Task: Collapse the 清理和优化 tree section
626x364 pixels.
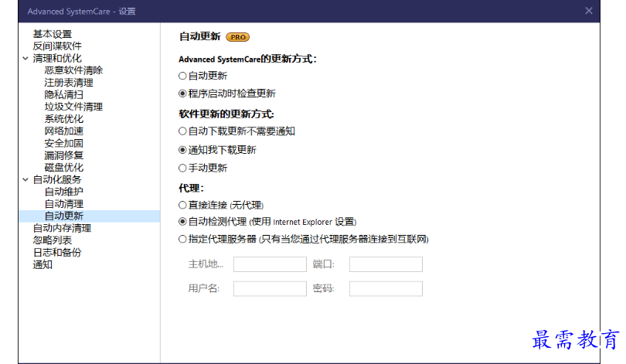Action: 26,59
